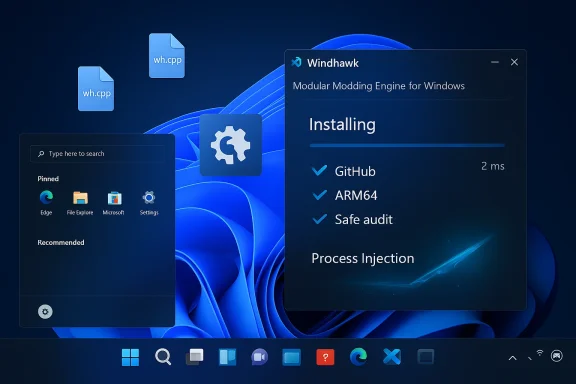Open Edge in the Pinned section
576x384 pixels.
pyautogui.click(x=46, y=202)
